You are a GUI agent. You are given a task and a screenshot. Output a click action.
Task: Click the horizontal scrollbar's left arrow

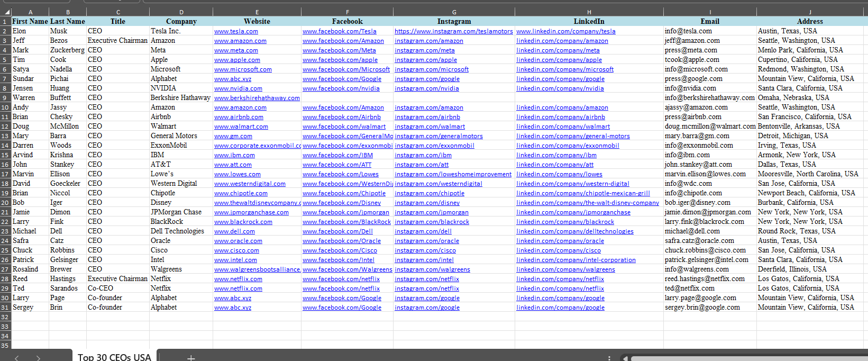point(626,358)
